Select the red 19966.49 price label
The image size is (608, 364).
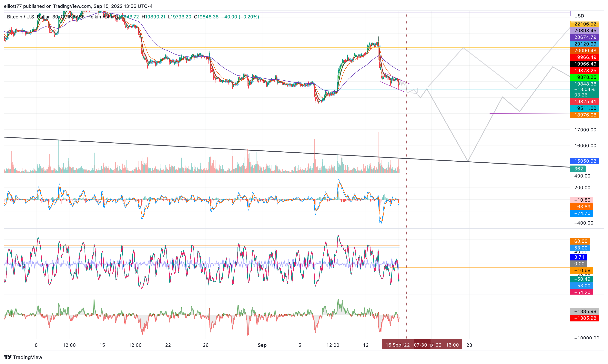(x=585, y=57)
